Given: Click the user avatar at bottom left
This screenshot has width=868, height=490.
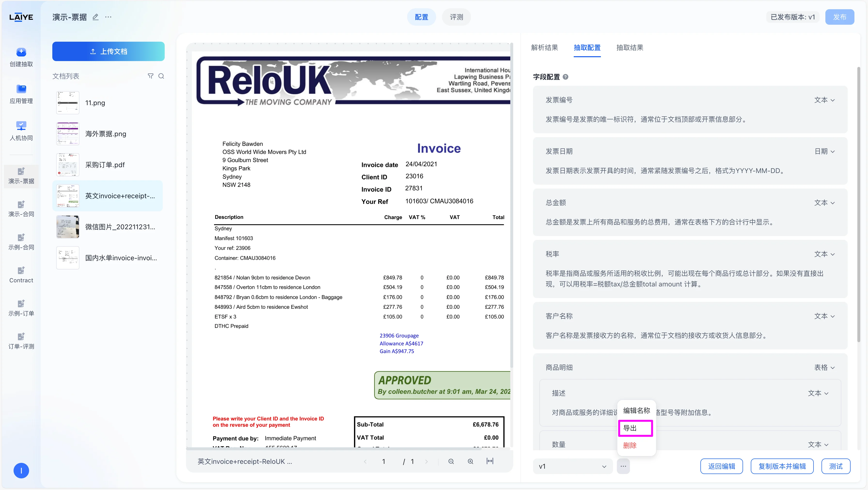Looking at the screenshot, I should pyautogui.click(x=21, y=470).
